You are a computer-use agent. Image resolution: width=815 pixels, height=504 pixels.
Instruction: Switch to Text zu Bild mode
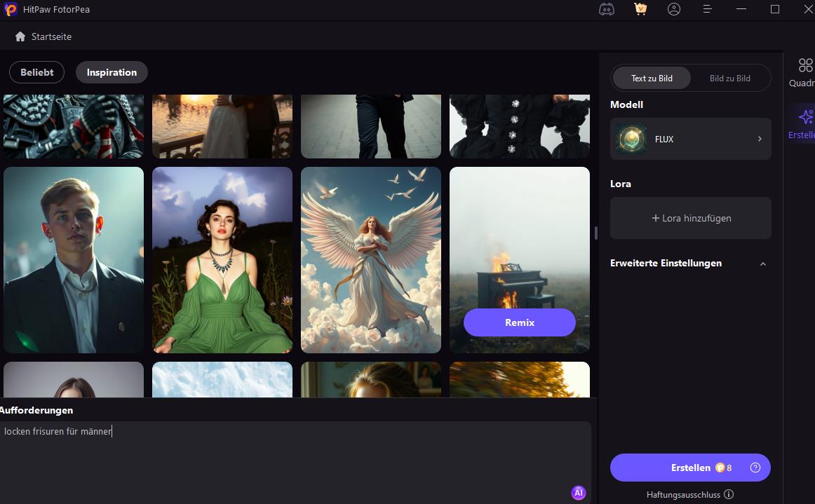[652, 79]
